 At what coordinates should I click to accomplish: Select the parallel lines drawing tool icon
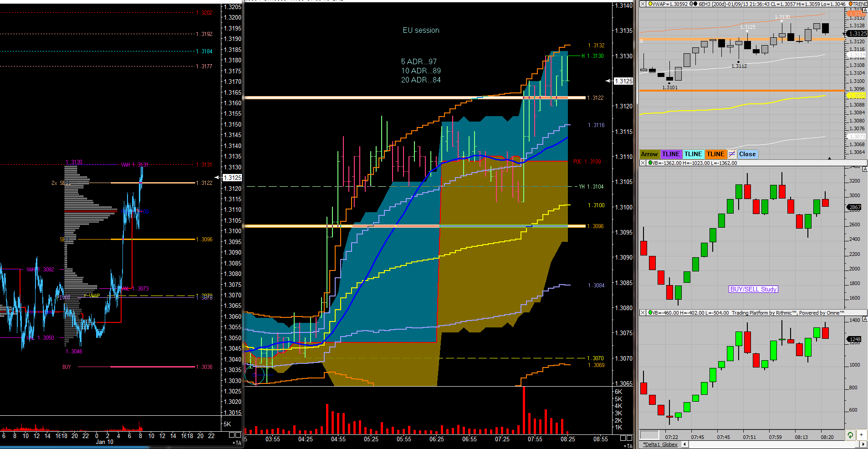[x=732, y=154]
